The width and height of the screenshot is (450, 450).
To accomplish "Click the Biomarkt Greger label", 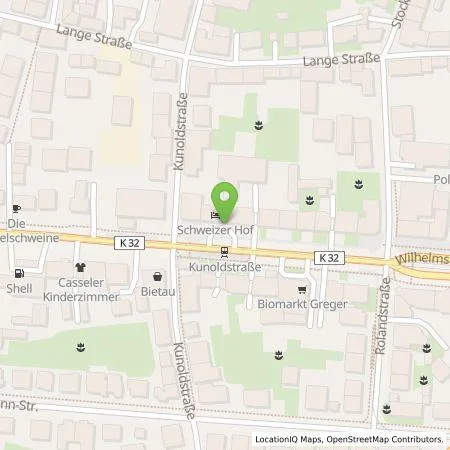I will click(302, 304).
